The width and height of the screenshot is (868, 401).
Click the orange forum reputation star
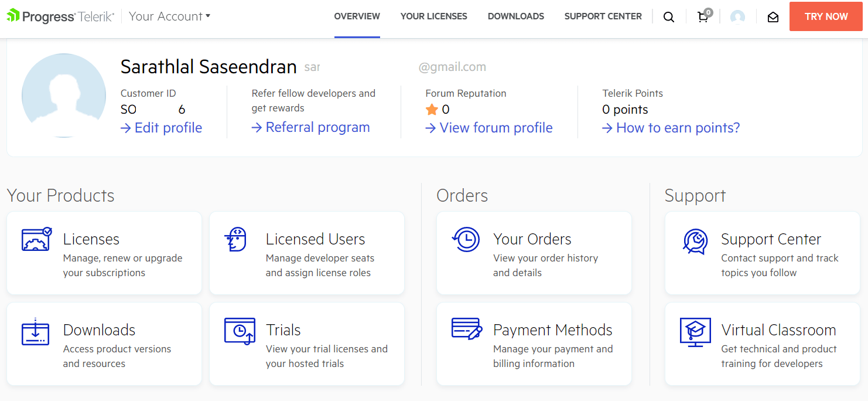(x=432, y=109)
